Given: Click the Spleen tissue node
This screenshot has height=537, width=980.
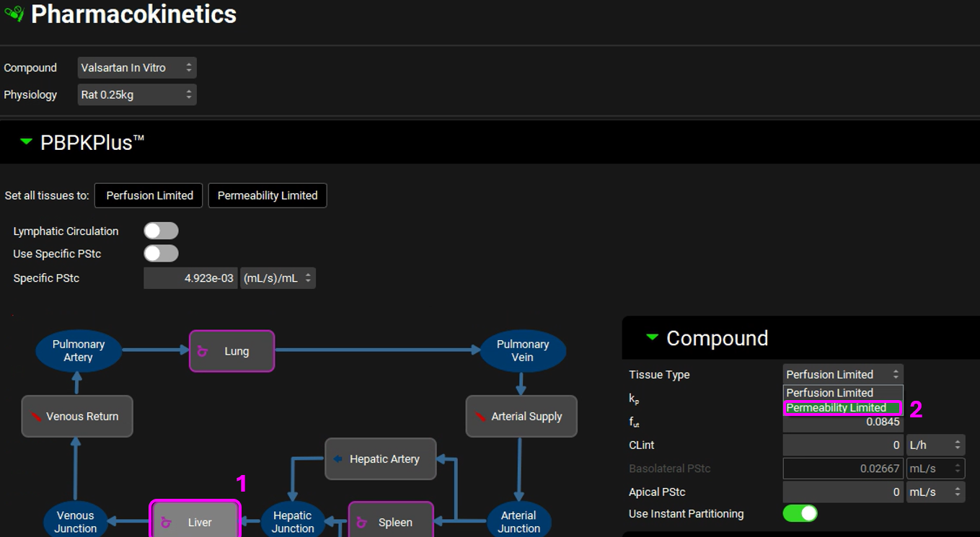Looking at the screenshot, I should [391, 521].
